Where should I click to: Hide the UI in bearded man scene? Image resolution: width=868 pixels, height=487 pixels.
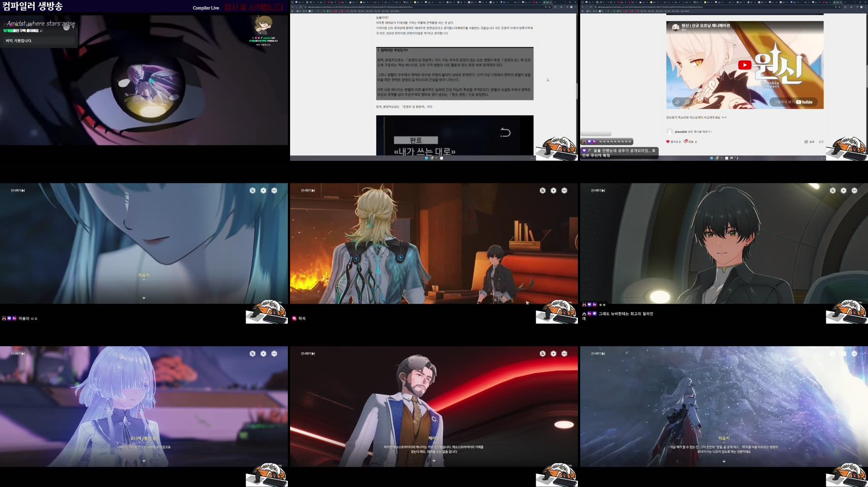[564, 354]
